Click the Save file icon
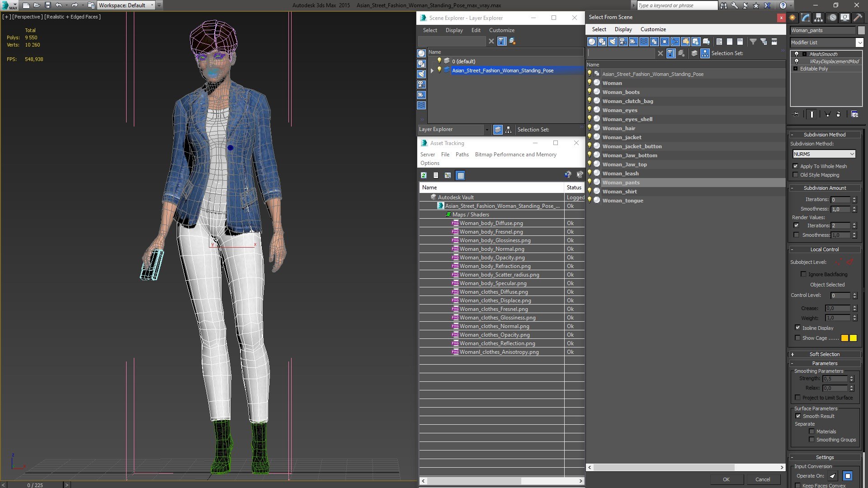This screenshot has width=868, height=488. 47,5
